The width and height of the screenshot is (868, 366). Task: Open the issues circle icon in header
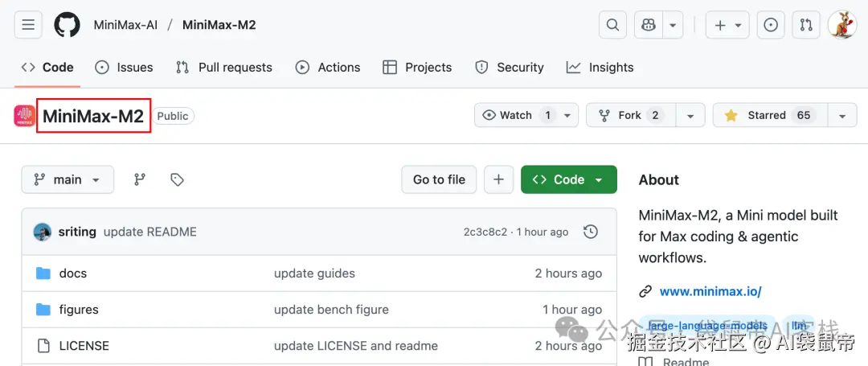tap(771, 25)
